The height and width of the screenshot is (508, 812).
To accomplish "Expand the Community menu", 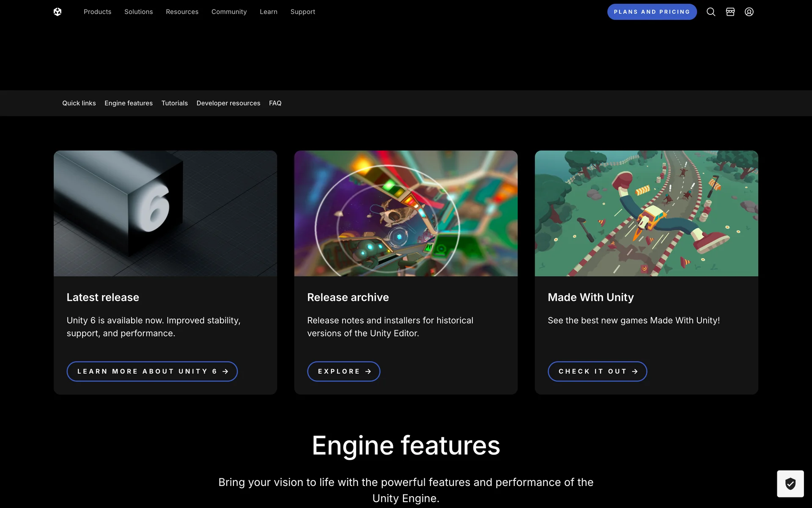I will (229, 12).
